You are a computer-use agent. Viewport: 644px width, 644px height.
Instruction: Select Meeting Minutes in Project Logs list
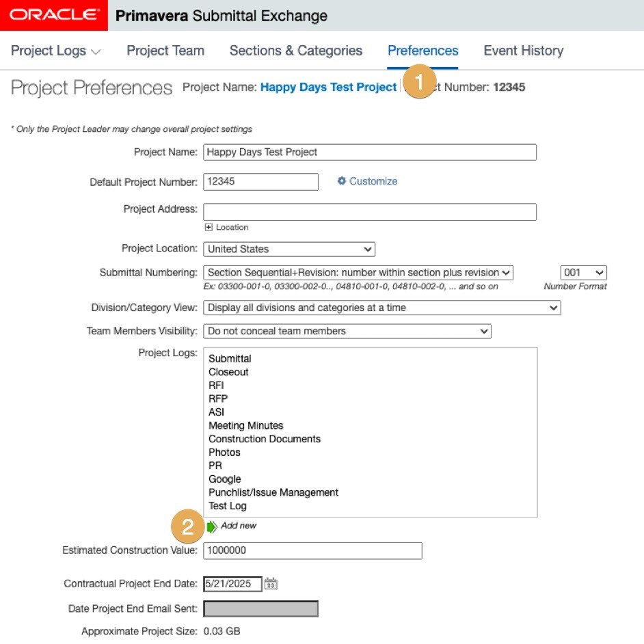(x=245, y=425)
